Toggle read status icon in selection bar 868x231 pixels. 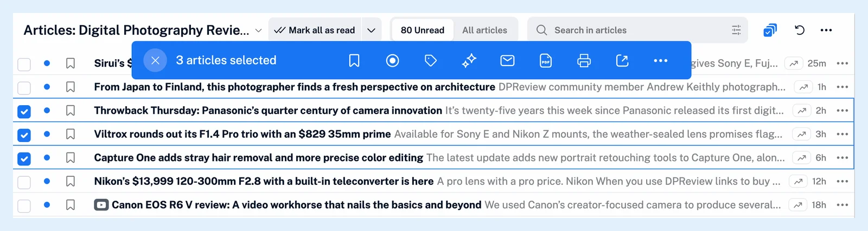392,60
